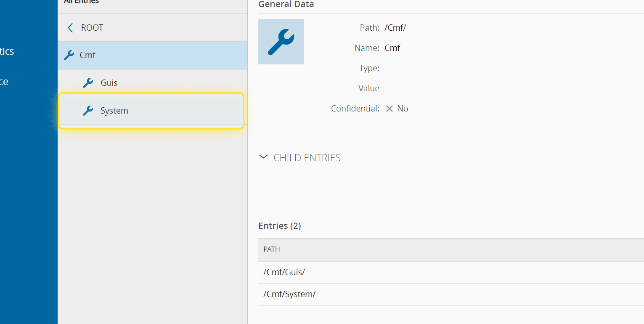Open the /Cmf/System/ row in Entries table
The image size is (644, 324).
click(x=289, y=294)
